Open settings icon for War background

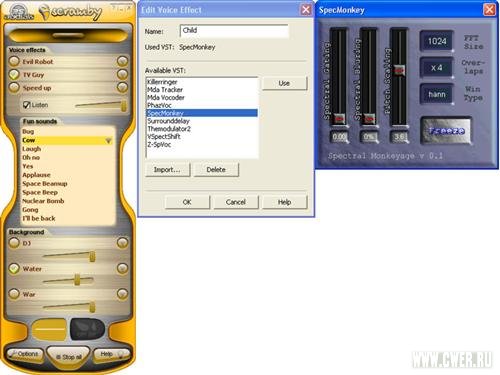122,294
